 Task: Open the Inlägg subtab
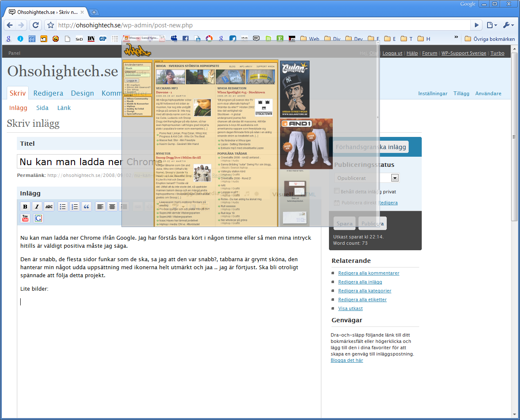(18, 108)
